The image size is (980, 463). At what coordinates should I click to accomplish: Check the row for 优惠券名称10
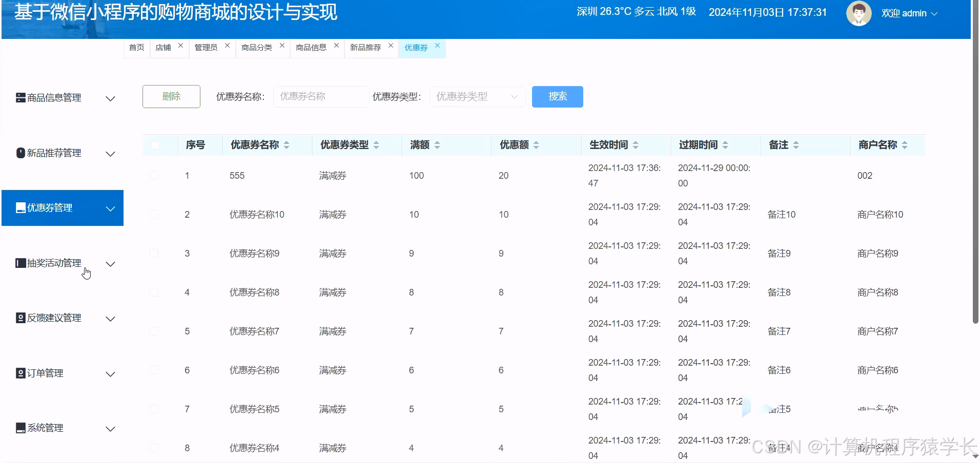coord(154,215)
